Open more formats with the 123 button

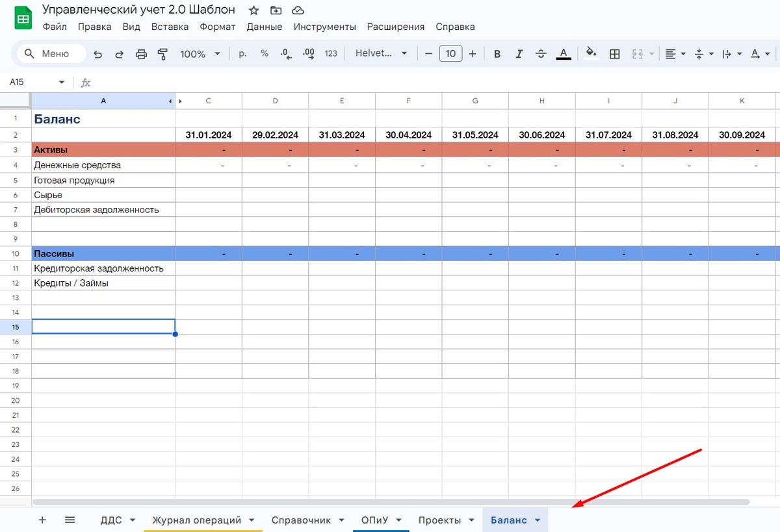(x=331, y=54)
